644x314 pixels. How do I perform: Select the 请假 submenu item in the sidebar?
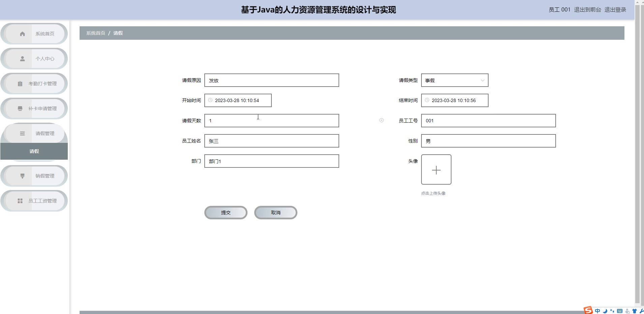click(34, 151)
